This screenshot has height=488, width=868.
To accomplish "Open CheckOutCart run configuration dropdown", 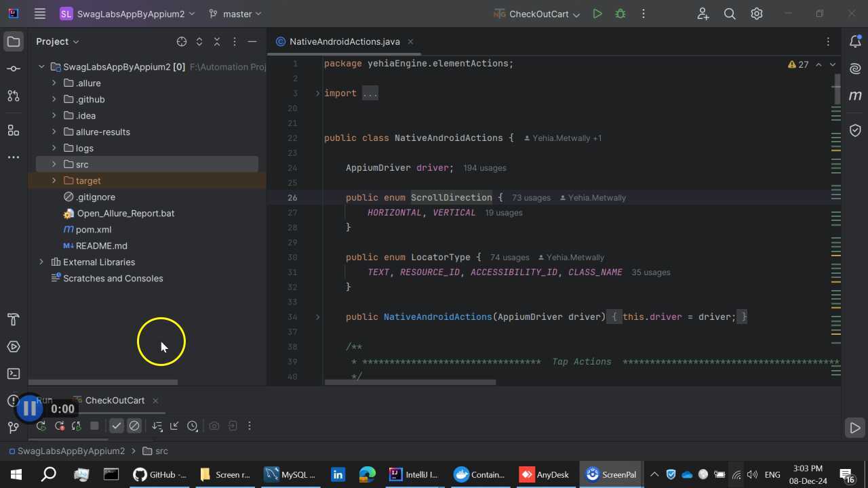I will click(x=577, y=14).
